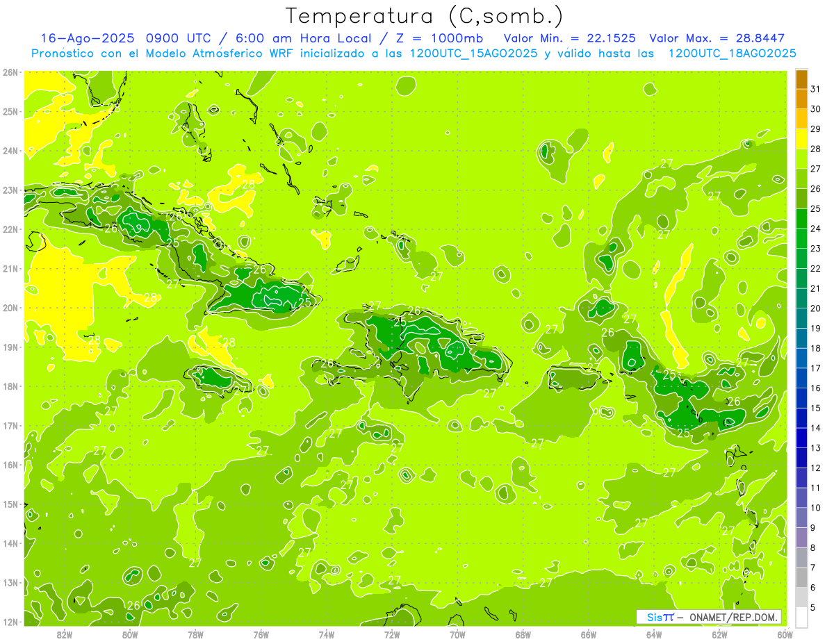834x644 pixels.
Task: Click the light-orange swatch between 29 and 30
Action: coord(802,119)
